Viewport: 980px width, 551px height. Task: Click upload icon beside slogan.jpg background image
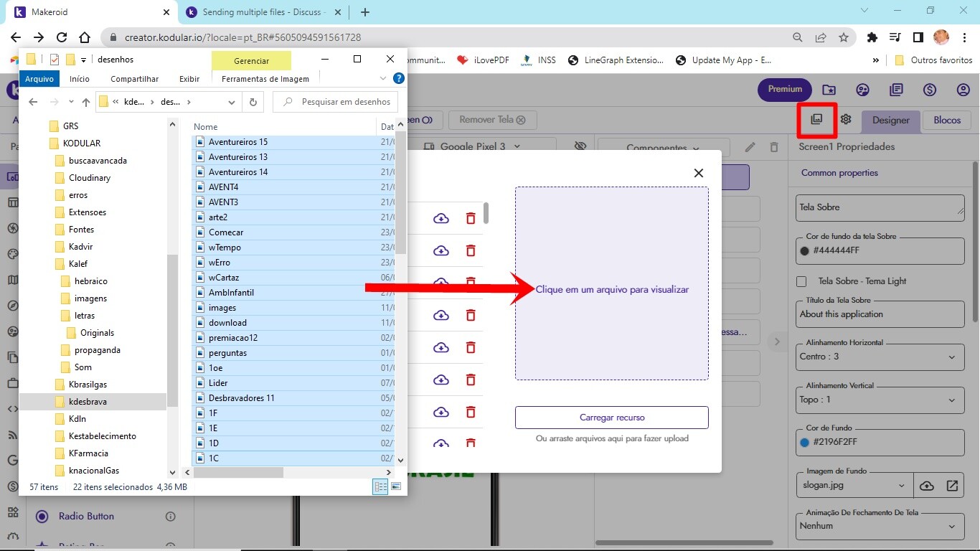point(927,486)
